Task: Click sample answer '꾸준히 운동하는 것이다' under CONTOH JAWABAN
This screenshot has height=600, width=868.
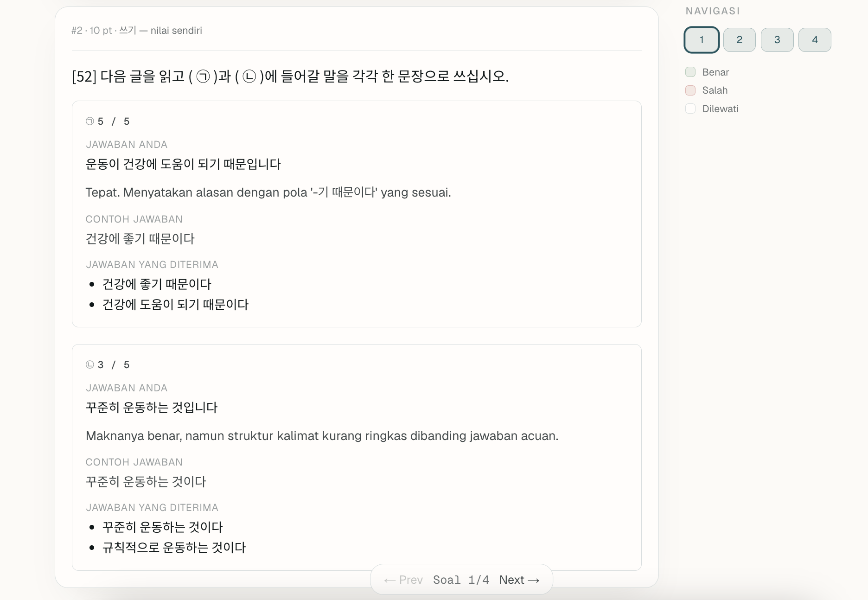Action: click(x=146, y=482)
